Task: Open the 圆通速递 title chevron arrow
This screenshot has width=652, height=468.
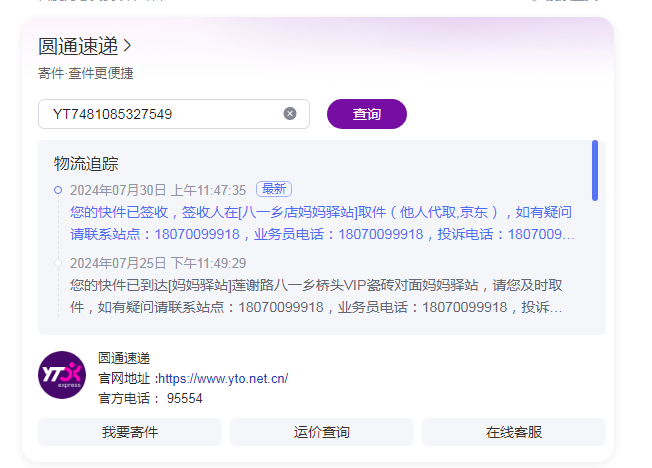Action: pos(128,46)
